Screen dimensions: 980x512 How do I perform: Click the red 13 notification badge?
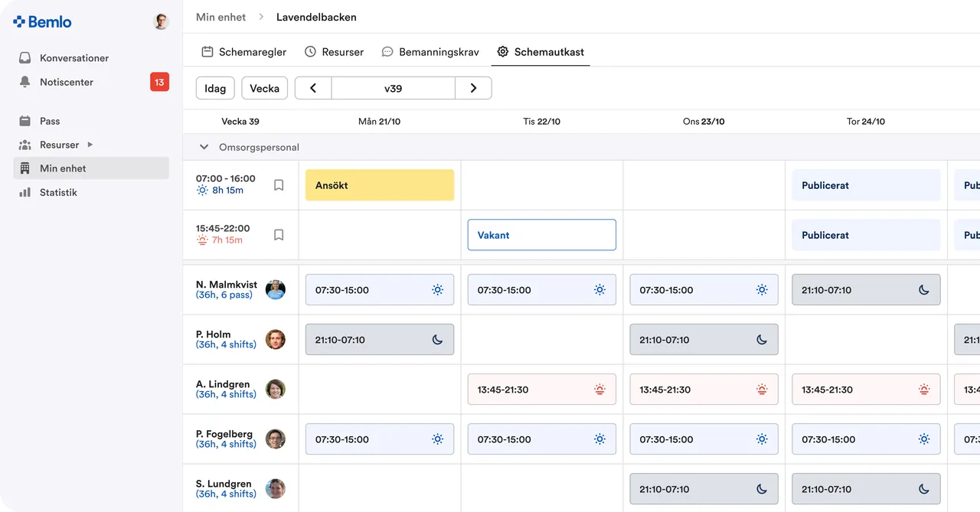coord(159,82)
